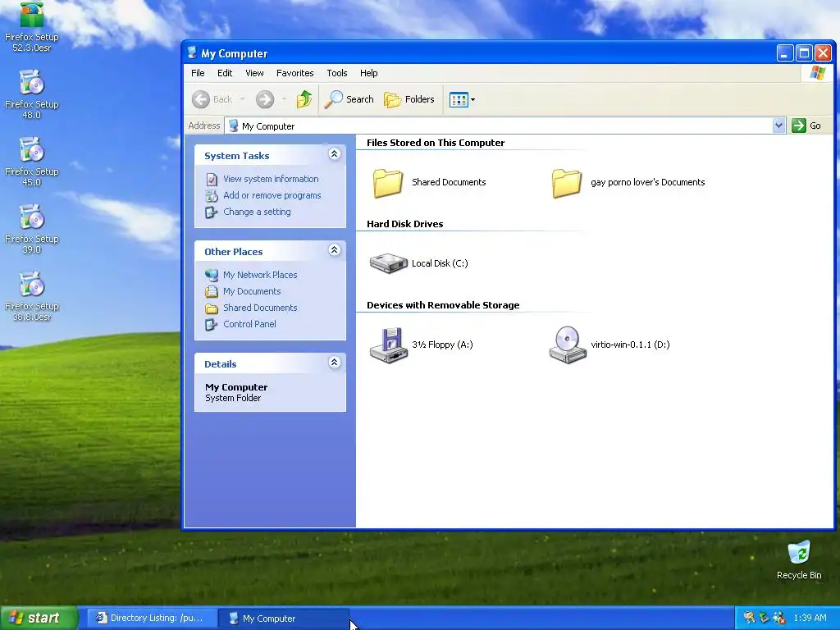The height and width of the screenshot is (630, 840).
Task: Click Devices with Removable Storage header
Action: click(443, 305)
